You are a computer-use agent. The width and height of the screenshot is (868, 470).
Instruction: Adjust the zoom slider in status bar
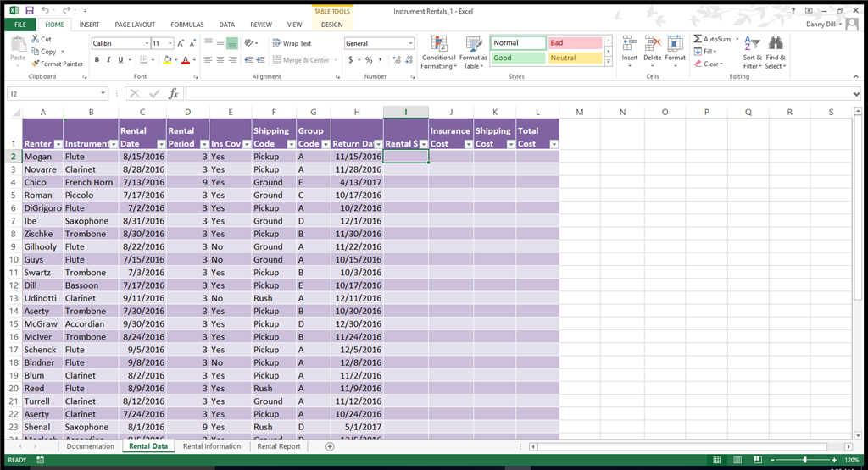(804, 460)
